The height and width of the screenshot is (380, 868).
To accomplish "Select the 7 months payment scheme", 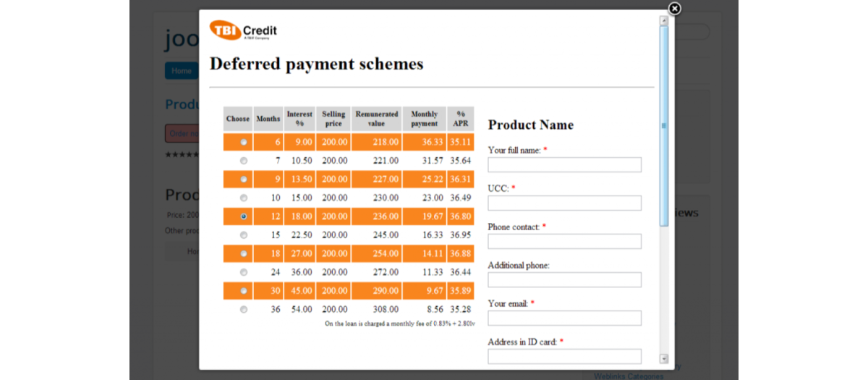I will point(243,161).
